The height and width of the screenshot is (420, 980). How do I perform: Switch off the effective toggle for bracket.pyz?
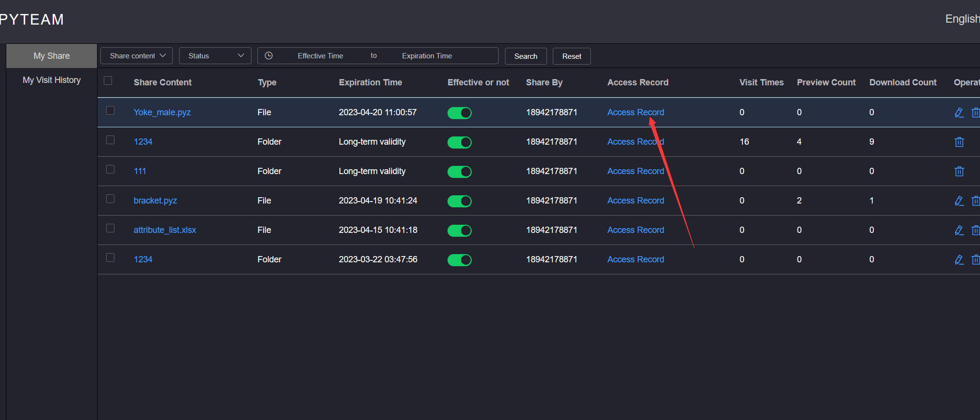[460, 201]
